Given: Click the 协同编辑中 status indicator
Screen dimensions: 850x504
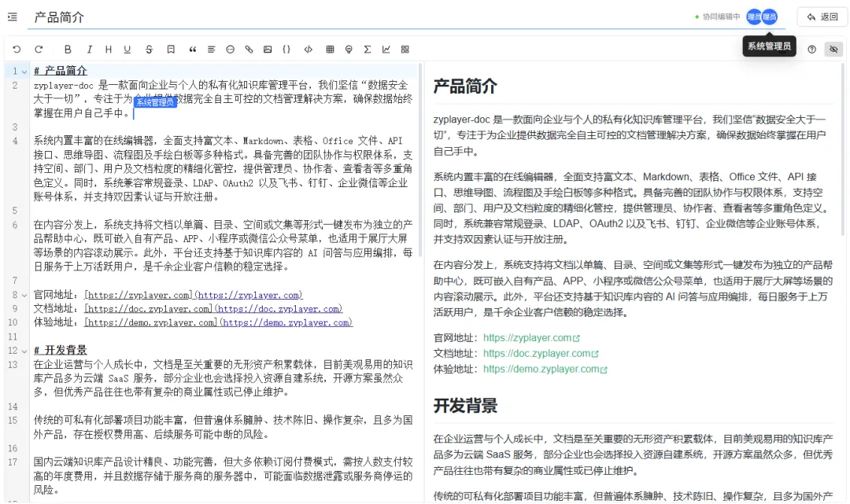Looking at the screenshot, I should click(x=717, y=17).
